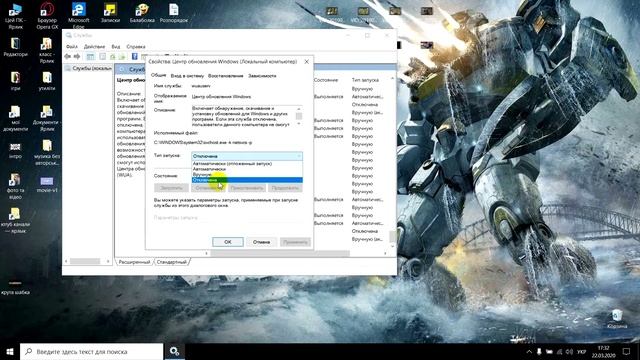This screenshot has height=360, width=640.
Task: Click the show console tree toolbar icon
Action: (91, 56)
